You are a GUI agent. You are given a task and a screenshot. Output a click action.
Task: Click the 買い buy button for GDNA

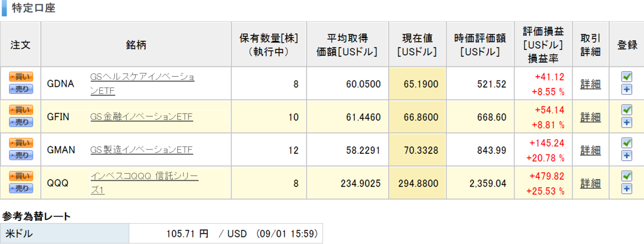(x=21, y=76)
